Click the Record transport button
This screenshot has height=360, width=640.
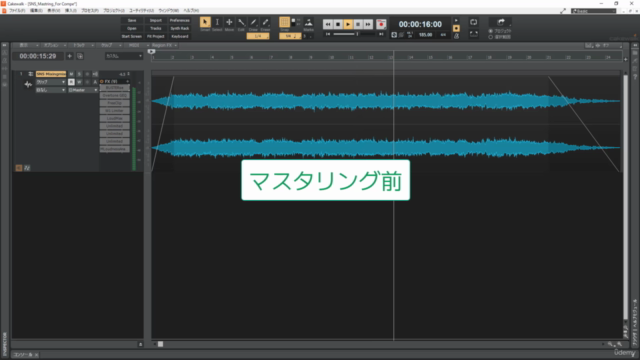[x=381, y=24]
